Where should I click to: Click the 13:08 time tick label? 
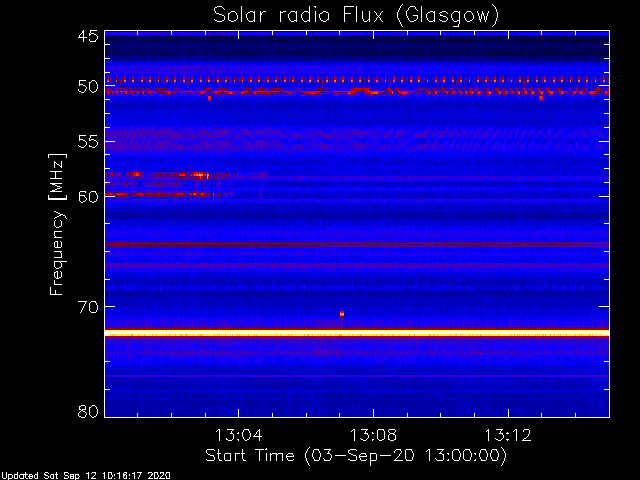point(373,435)
